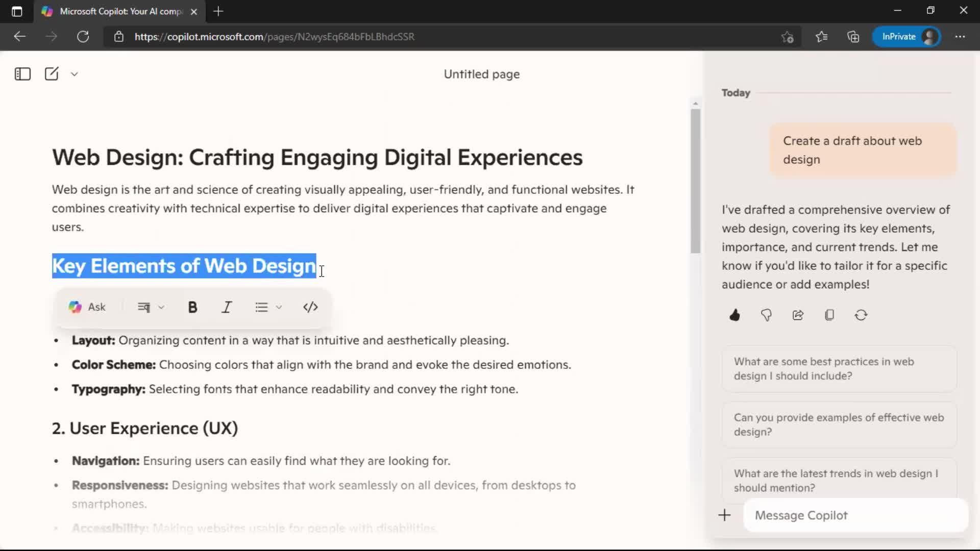
Task: Click the browser address bar URL
Action: click(x=275, y=37)
